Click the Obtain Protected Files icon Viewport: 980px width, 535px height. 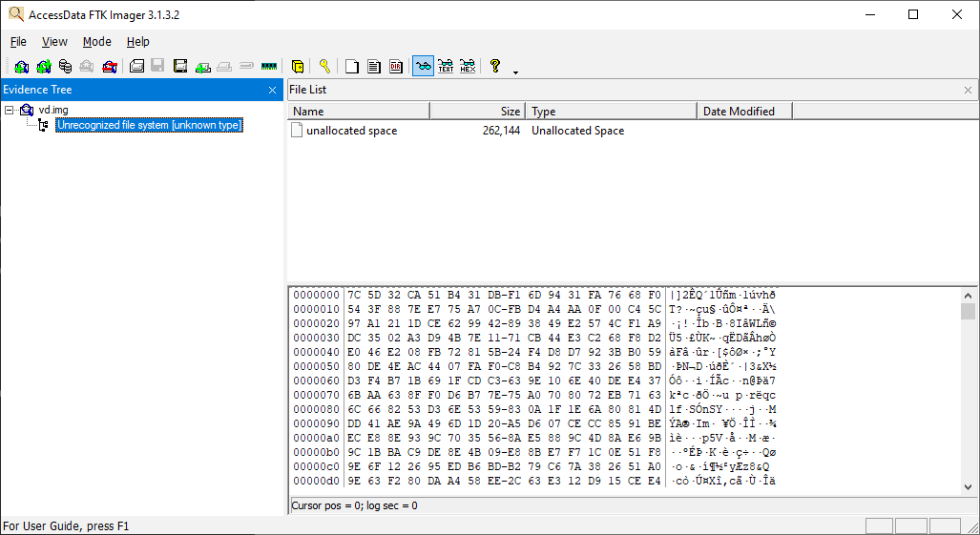click(x=298, y=66)
